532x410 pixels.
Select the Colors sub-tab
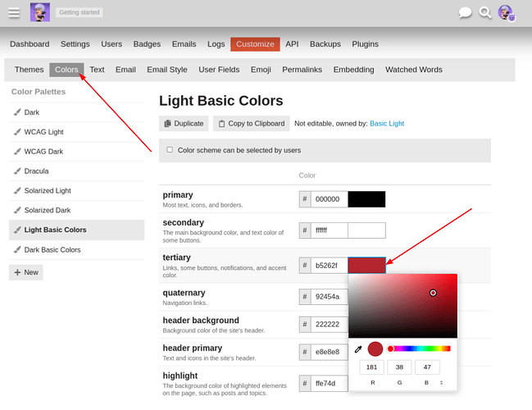click(x=66, y=70)
